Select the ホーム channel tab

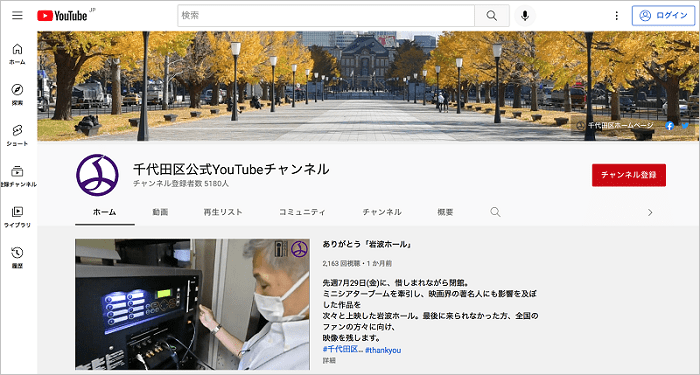coord(105,212)
